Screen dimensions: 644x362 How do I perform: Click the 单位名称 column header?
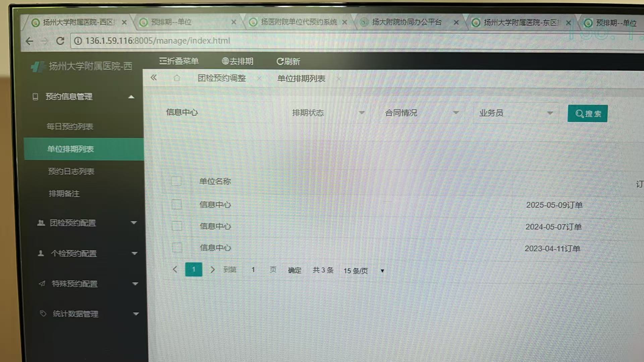click(215, 181)
